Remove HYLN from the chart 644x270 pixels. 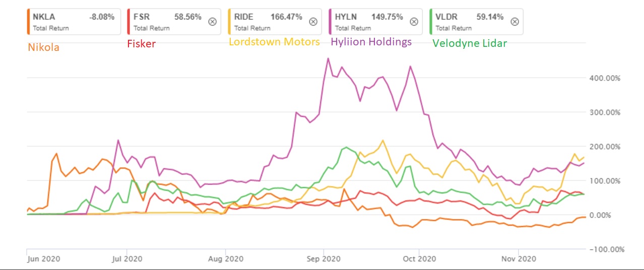pyautogui.click(x=414, y=22)
